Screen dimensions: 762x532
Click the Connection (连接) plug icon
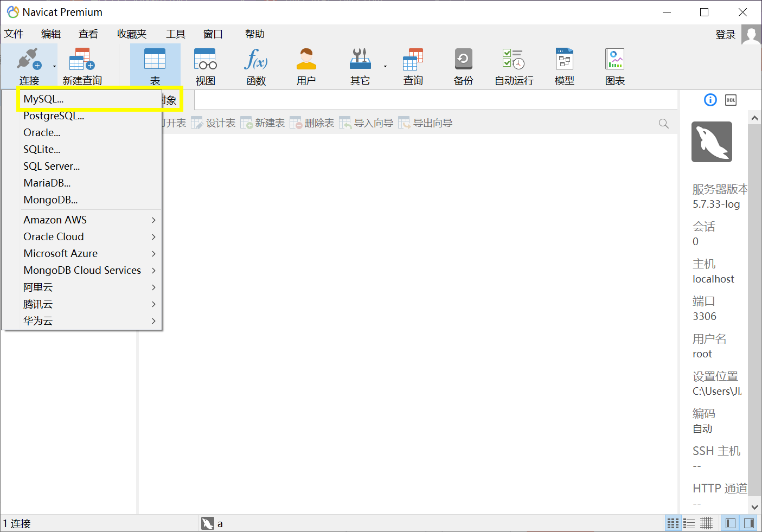[29, 59]
